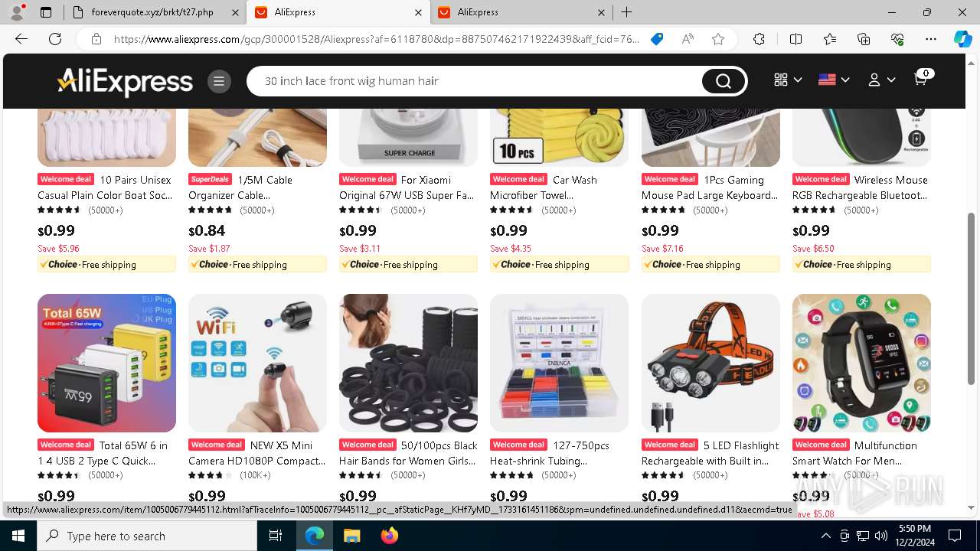Open browser Extensions puzzle icon
This screenshot has width=980, height=551.
pyautogui.click(x=759, y=39)
